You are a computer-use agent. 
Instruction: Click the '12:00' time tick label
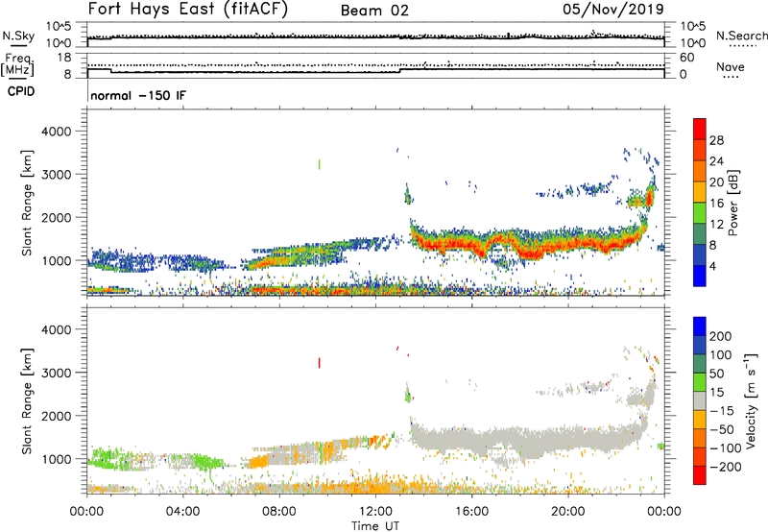point(375,512)
